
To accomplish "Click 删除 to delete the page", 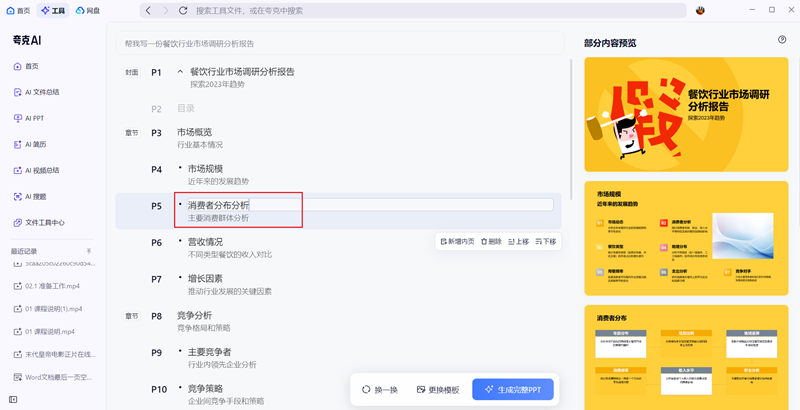I will pyautogui.click(x=491, y=241).
